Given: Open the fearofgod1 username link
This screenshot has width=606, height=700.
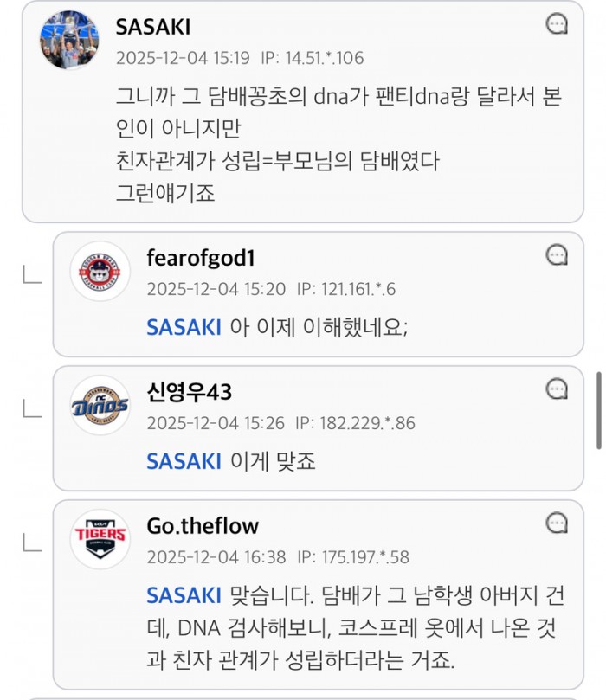Looking at the screenshot, I should [x=200, y=259].
